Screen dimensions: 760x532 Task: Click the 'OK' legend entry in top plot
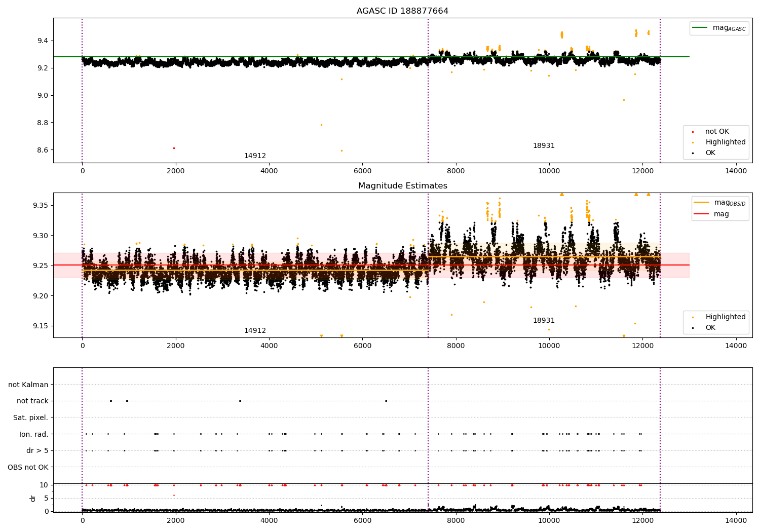tap(710, 153)
